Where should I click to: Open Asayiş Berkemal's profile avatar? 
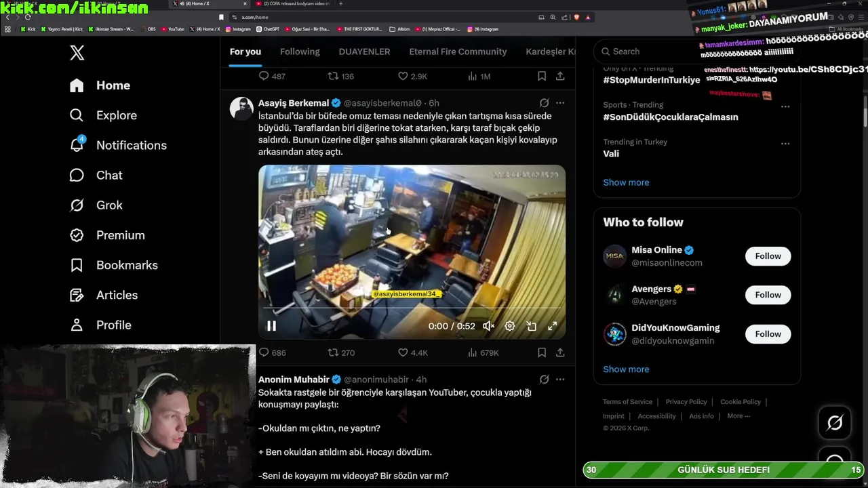point(241,108)
